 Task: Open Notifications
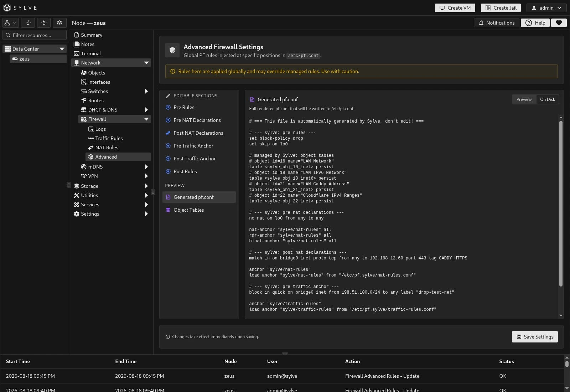(x=496, y=23)
